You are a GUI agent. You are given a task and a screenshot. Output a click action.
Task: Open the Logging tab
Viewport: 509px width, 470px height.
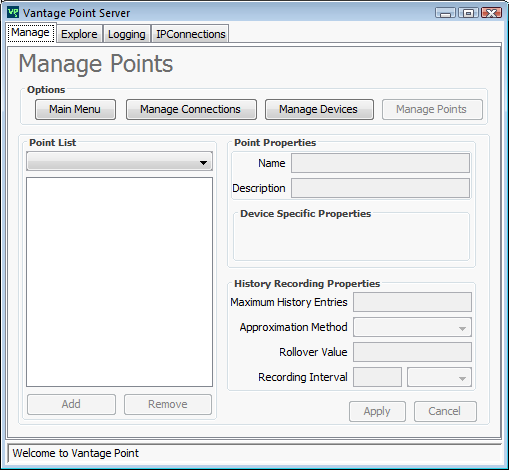tap(127, 34)
